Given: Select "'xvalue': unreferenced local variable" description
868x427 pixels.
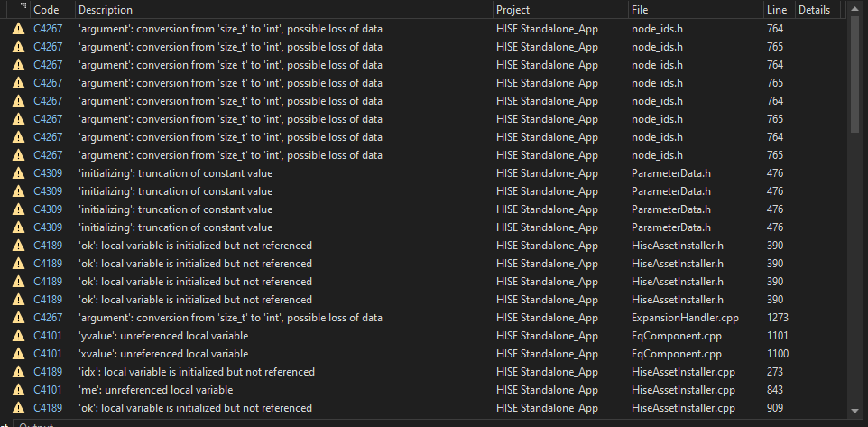Looking at the screenshot, I should [163, 354].
